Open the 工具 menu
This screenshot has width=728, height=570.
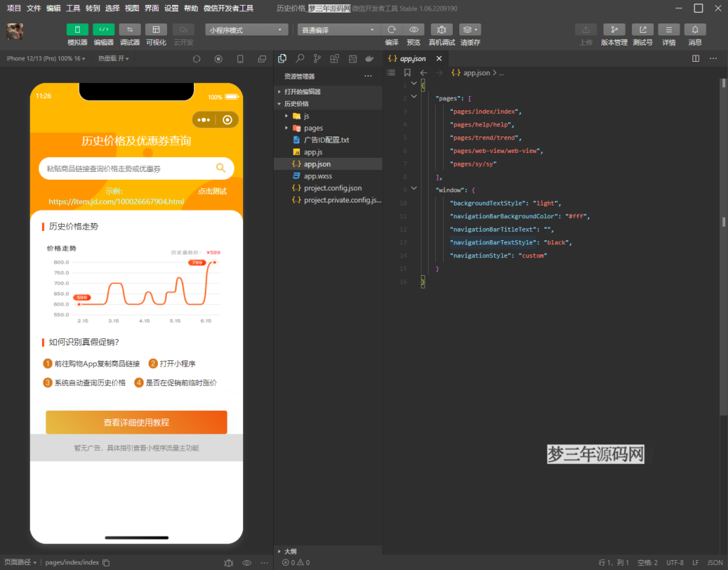(x=73, y=8)
